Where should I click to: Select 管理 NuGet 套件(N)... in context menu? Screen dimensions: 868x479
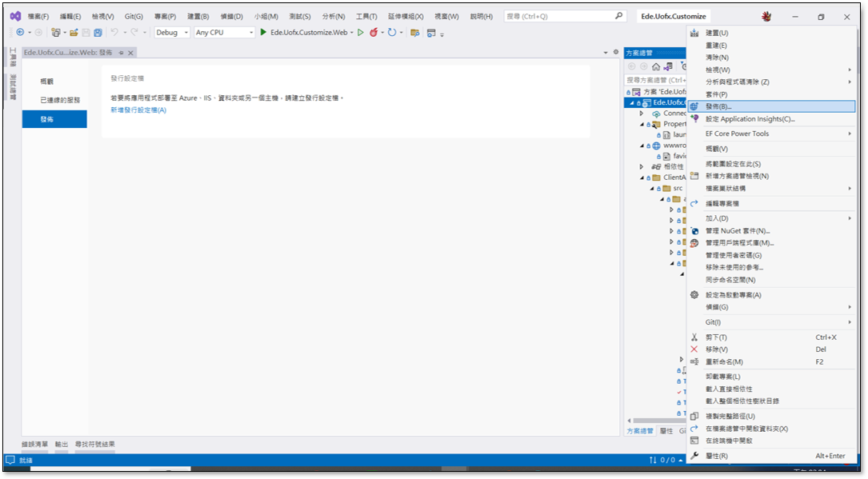coord(771,230)
